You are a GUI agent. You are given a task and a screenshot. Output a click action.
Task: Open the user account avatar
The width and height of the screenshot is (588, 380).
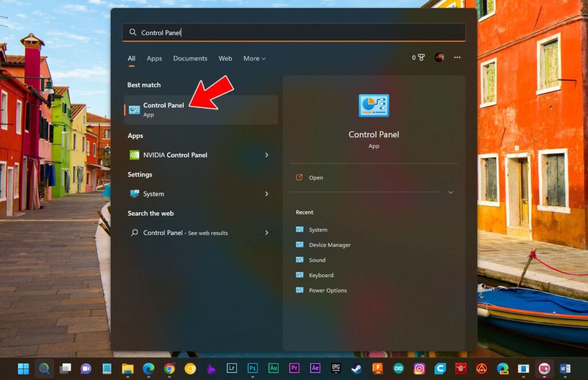(x=439, y=57)
